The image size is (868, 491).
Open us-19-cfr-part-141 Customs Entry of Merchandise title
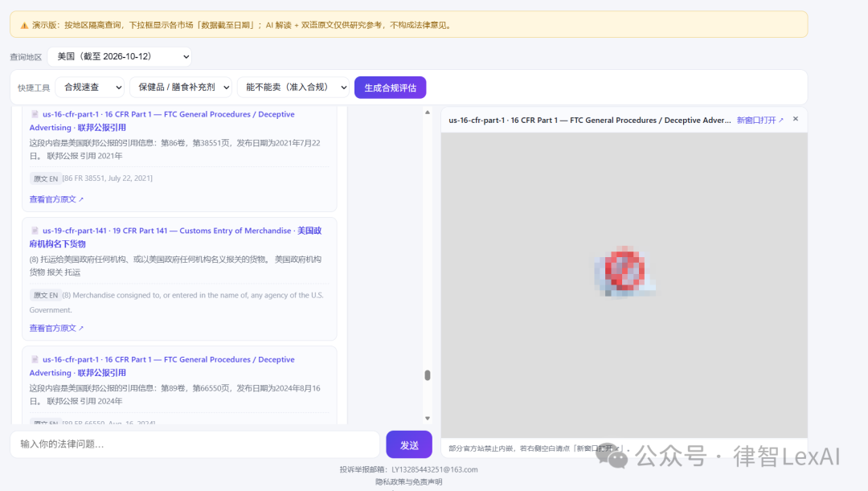[175, 237]
